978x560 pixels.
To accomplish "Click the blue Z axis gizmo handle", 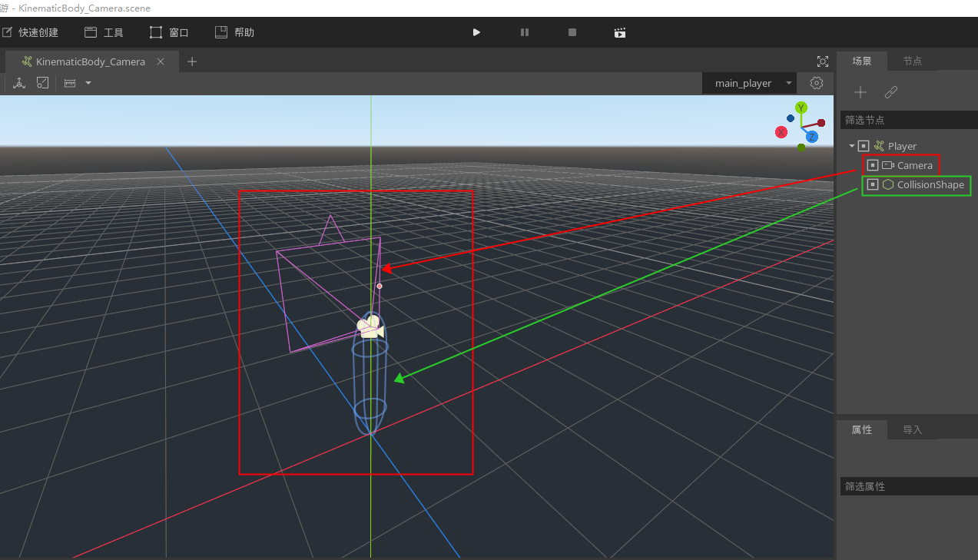I will [x=812, y=137].
